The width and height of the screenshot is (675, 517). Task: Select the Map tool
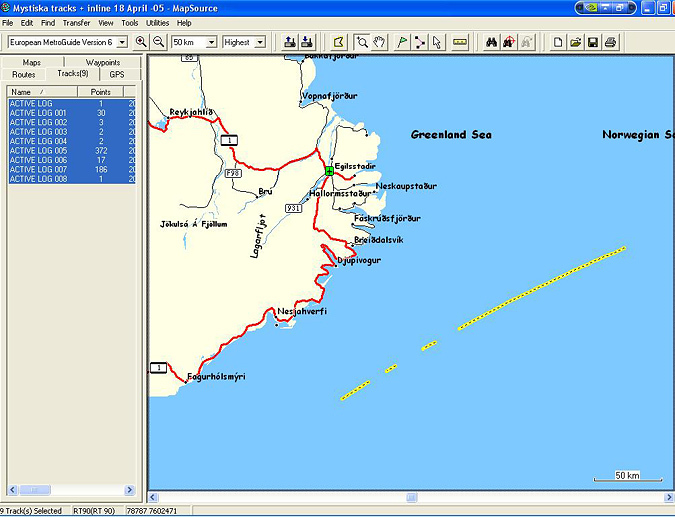click(339, 42)
